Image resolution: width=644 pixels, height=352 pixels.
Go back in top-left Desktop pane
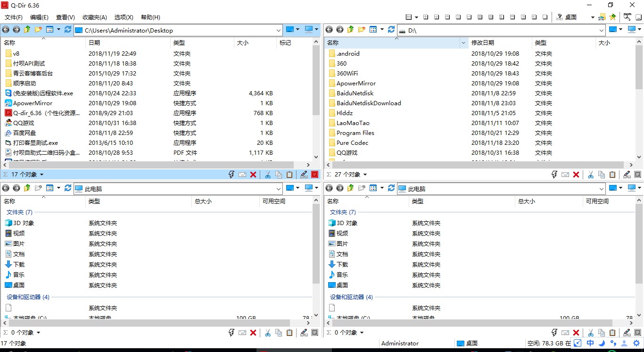point(6,30)
